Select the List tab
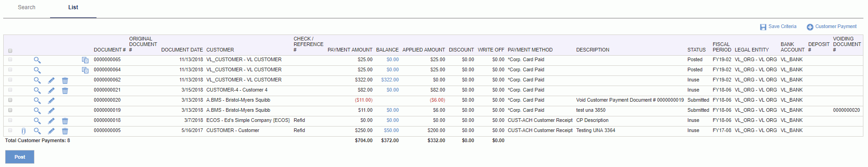This screenshot has height=167, width=868. 73,7
